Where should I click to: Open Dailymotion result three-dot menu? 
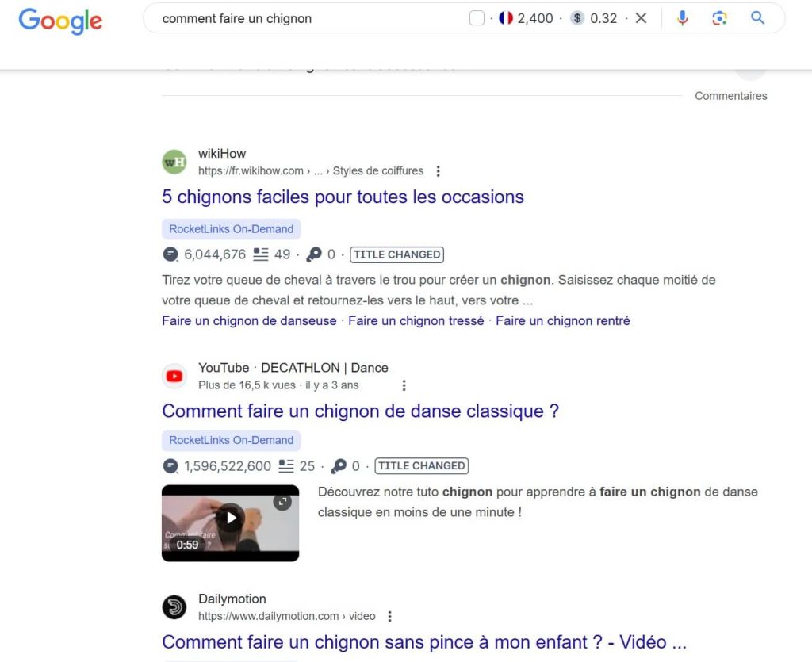[389, 616]
